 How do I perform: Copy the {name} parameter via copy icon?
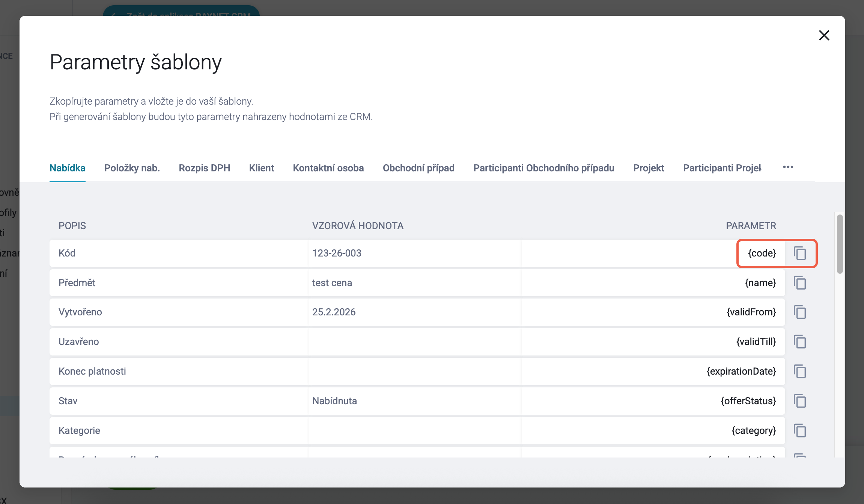tap(800, 283)
